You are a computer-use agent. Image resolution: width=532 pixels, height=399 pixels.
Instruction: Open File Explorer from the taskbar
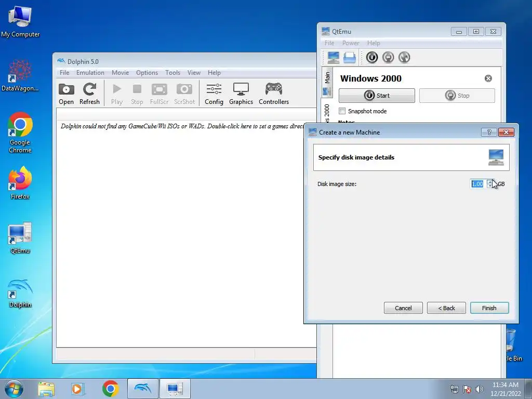pyautogui.click(x=46, y=389)
